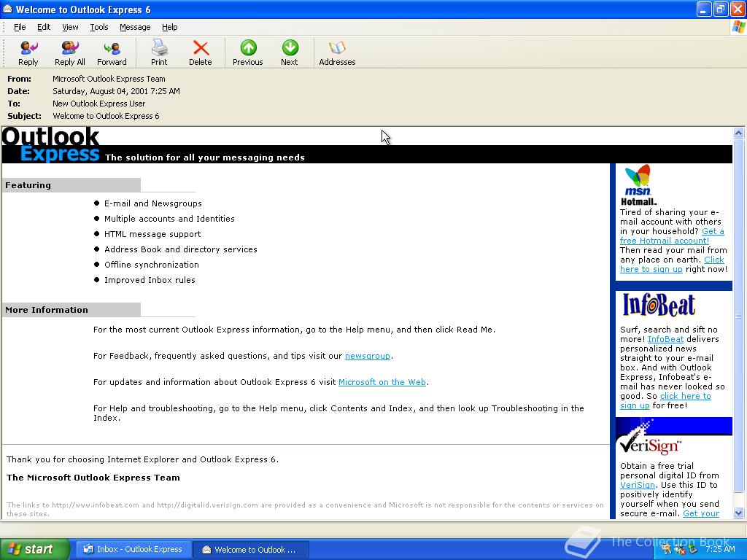Open the Edit menu
The height and width of the screenshot is (560, 747).
tap(44, 27)
